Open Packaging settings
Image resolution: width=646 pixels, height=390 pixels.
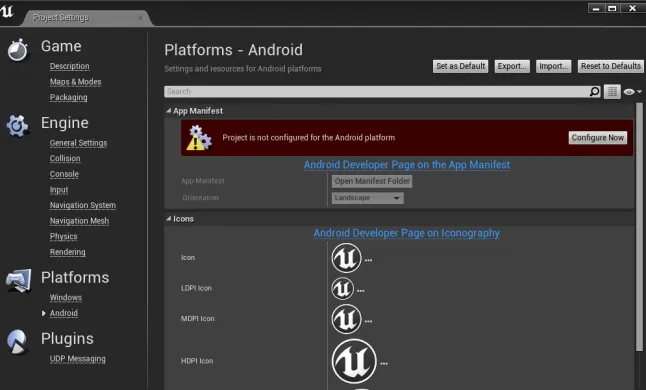pyautogui.click(x=68, y=97)
